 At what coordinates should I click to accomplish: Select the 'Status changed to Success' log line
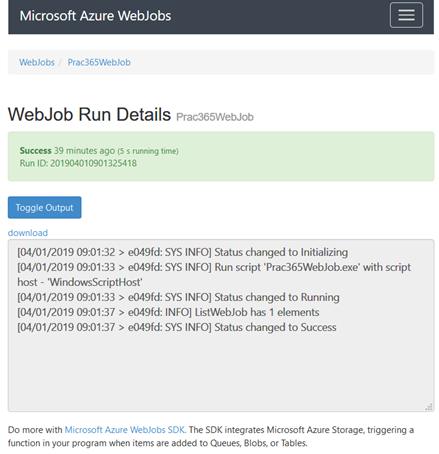pos(177,327)
